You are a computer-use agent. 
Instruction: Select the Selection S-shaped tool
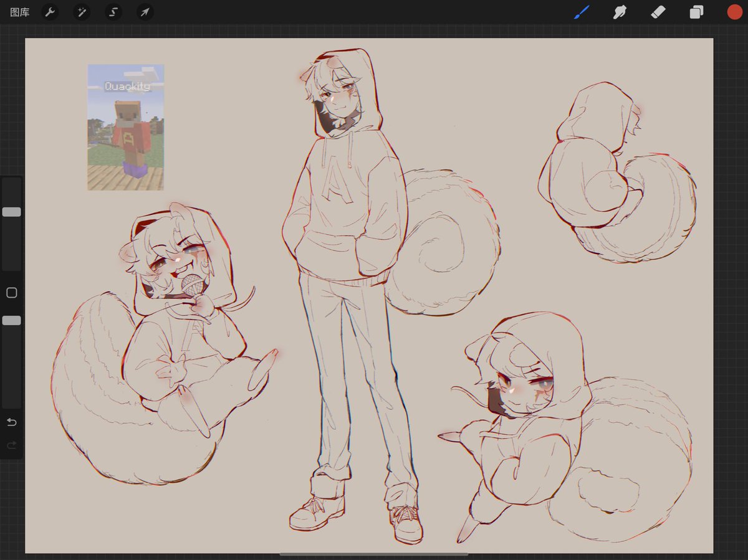(x=113, y=12)
